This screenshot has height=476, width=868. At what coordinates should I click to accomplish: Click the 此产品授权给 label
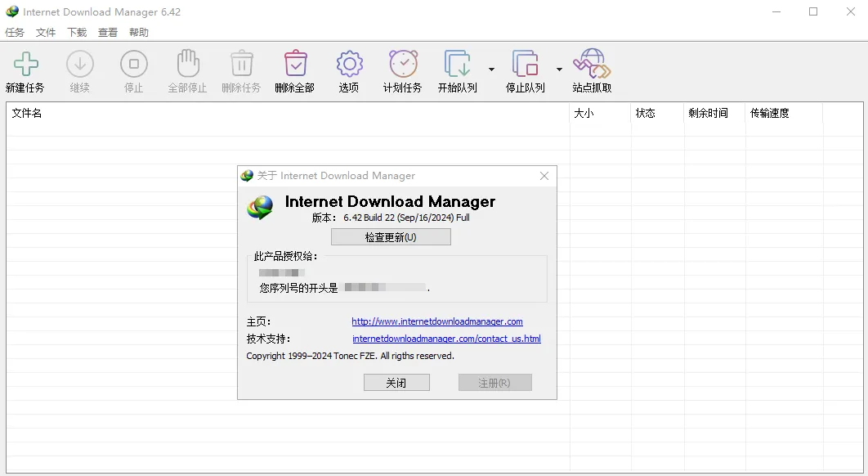pos(285,257)
